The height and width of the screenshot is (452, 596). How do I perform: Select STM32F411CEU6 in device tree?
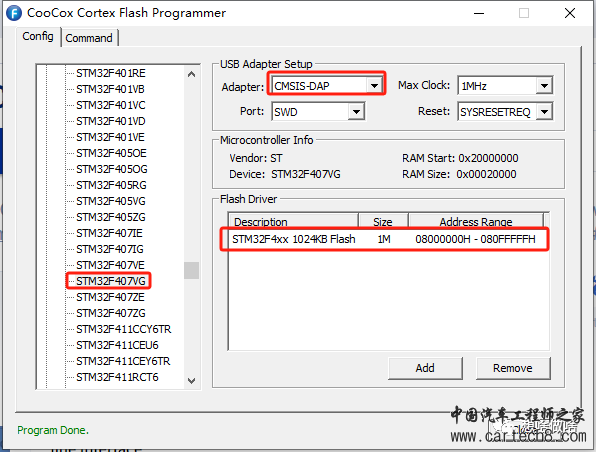[117, 345]
